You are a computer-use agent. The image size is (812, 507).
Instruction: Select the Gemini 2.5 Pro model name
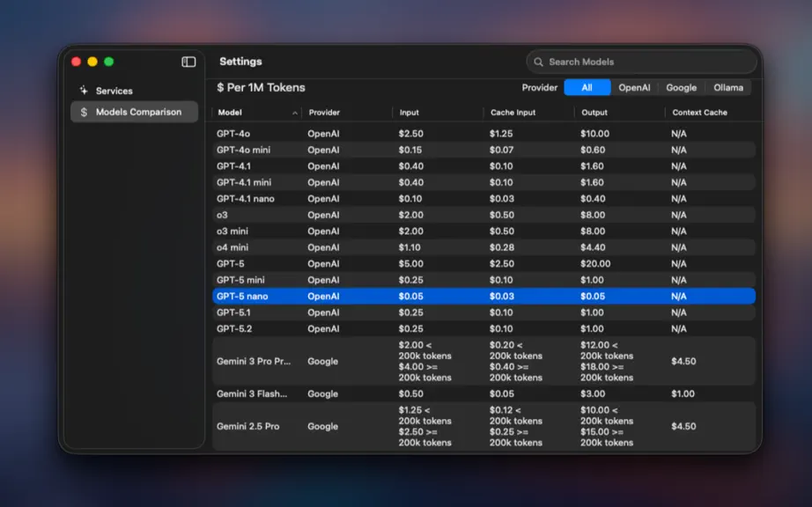click(x=248, y=426)
